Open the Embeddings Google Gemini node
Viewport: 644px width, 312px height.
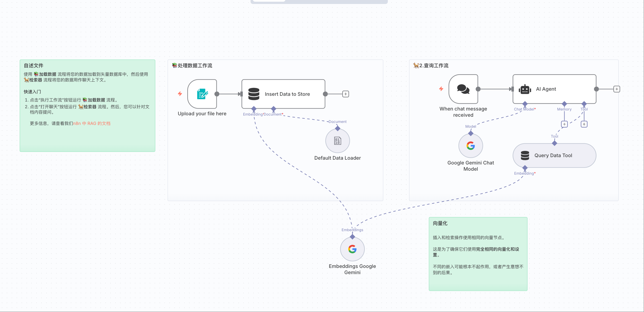point(352,249)
